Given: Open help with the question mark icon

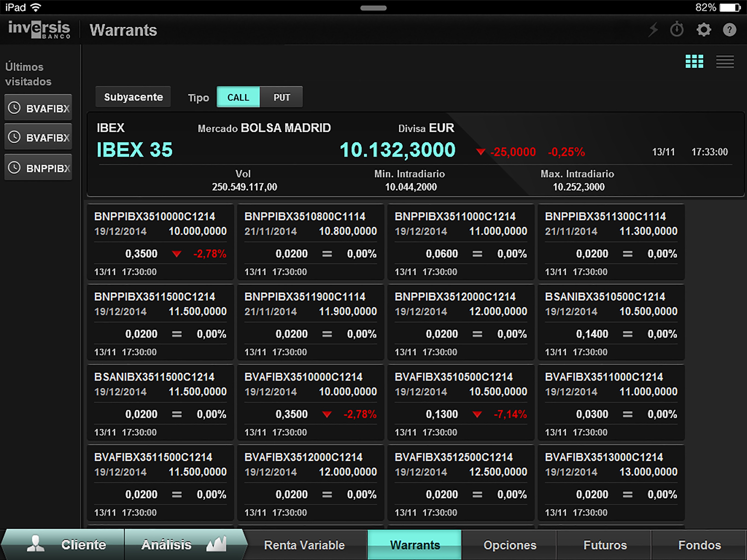Looking at the screenshot, I should [x=730, y=30].
